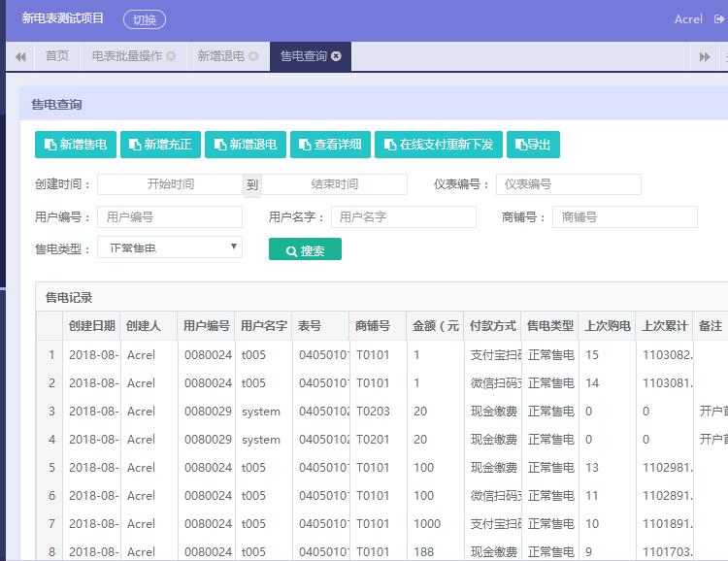This screenshot has width=728, height=561.
Task: Open the 新增退电 tab
Action: 221,56
